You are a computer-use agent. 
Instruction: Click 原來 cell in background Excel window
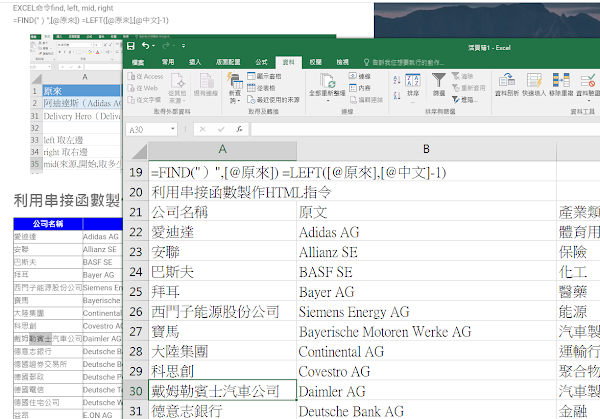pyautogui.click(x=81, y=91)
